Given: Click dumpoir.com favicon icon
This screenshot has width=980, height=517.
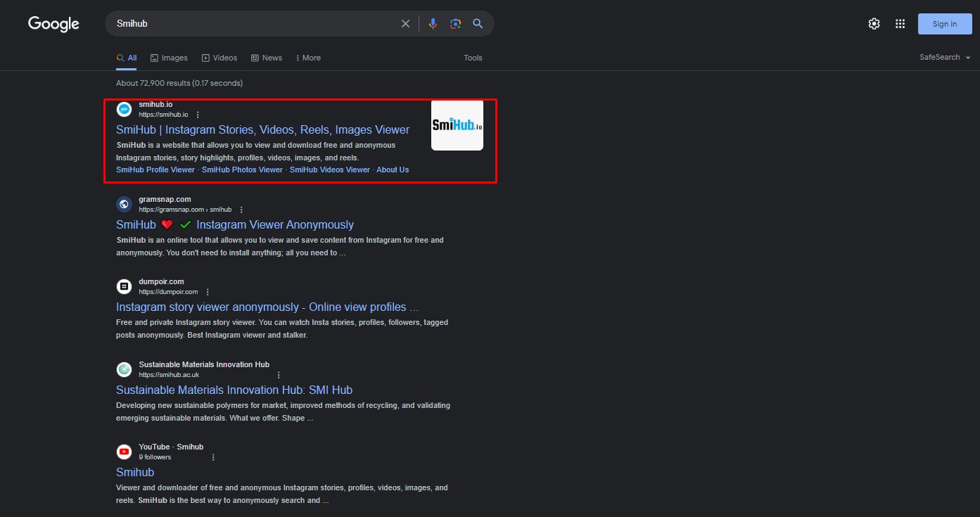Looking at the screenshot, I should [124, 286].
